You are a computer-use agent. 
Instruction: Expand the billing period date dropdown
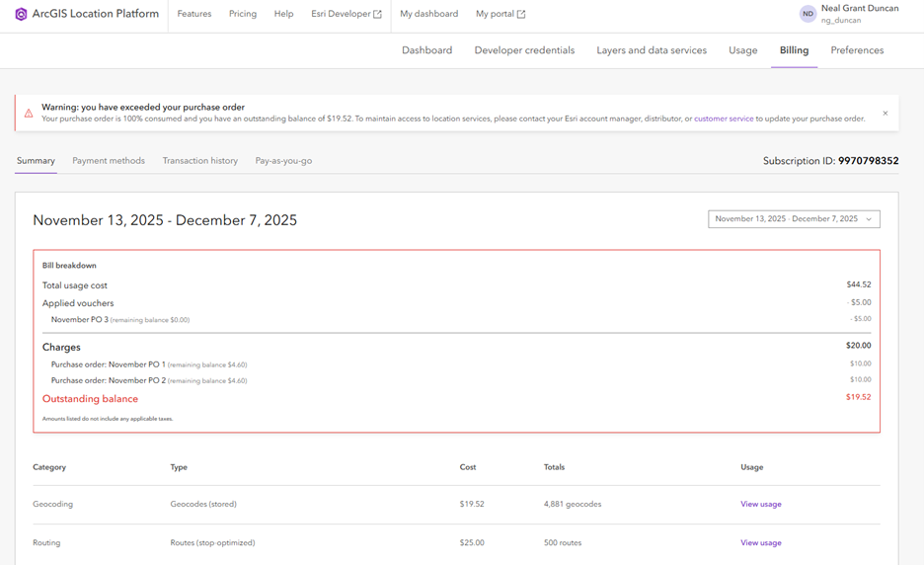coord(794,219)
